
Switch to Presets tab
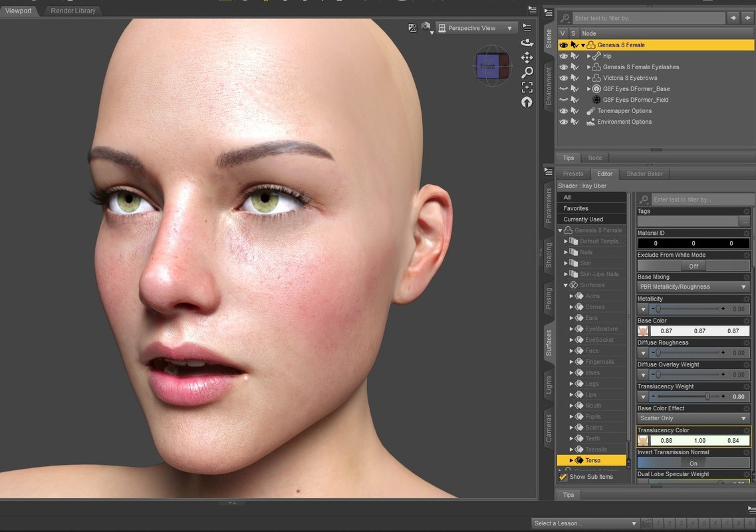click(x=572, y=174)
